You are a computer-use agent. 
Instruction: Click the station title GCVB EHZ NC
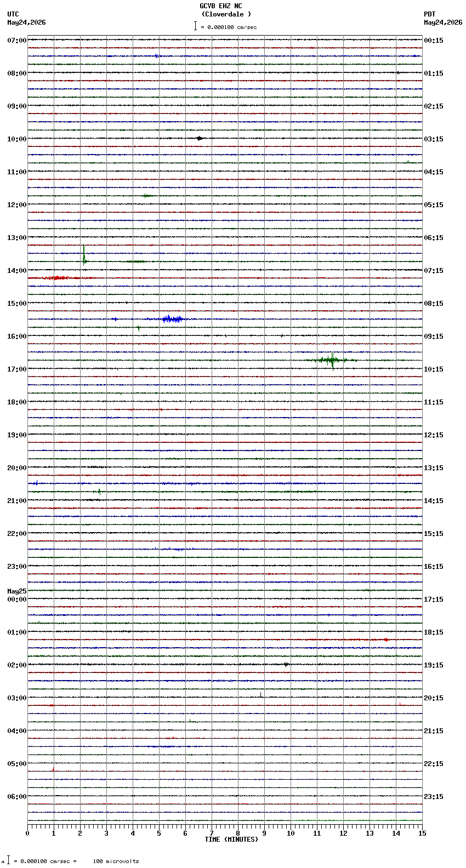220,6
